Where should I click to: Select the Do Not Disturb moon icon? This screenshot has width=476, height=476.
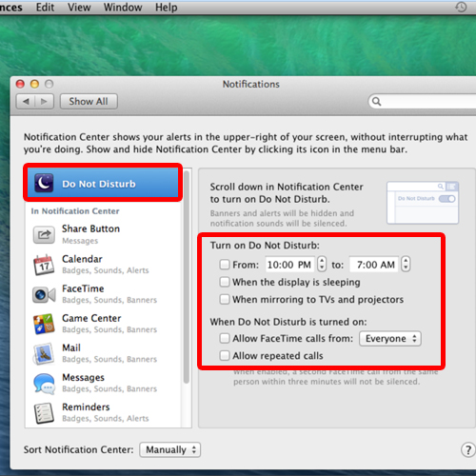point(44,183)
